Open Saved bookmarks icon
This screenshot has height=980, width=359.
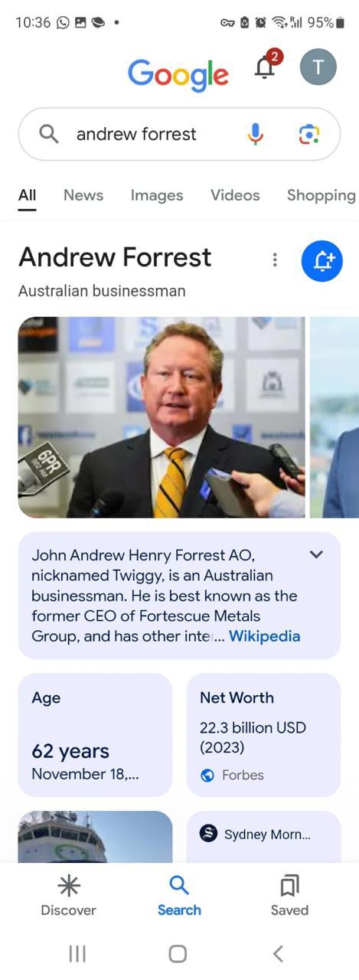(289, 886)
